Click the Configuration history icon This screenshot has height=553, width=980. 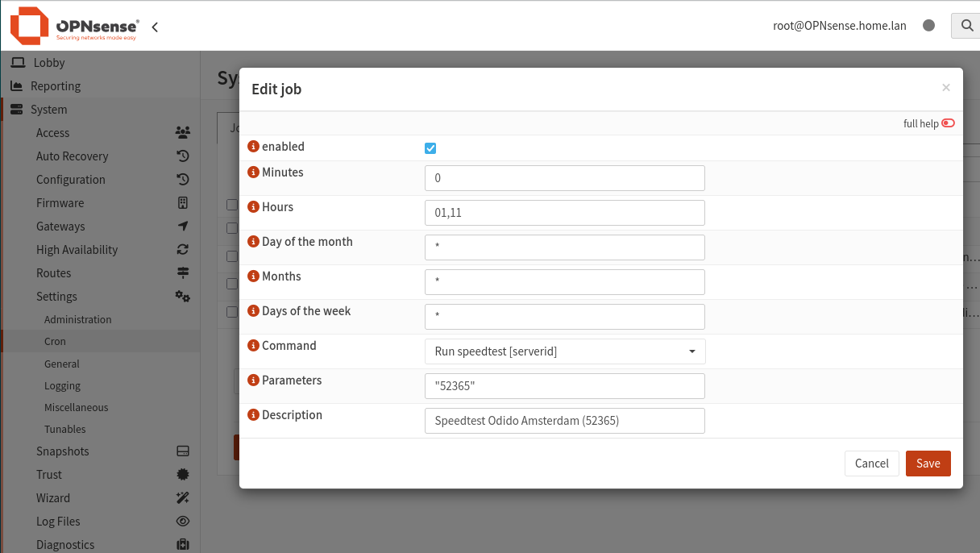[x=183, y=180]
